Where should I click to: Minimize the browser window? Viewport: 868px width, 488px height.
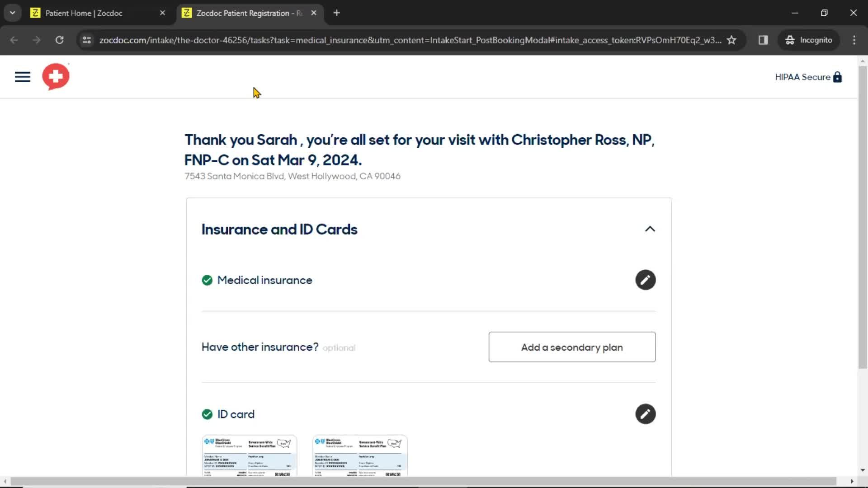[795, 13]
